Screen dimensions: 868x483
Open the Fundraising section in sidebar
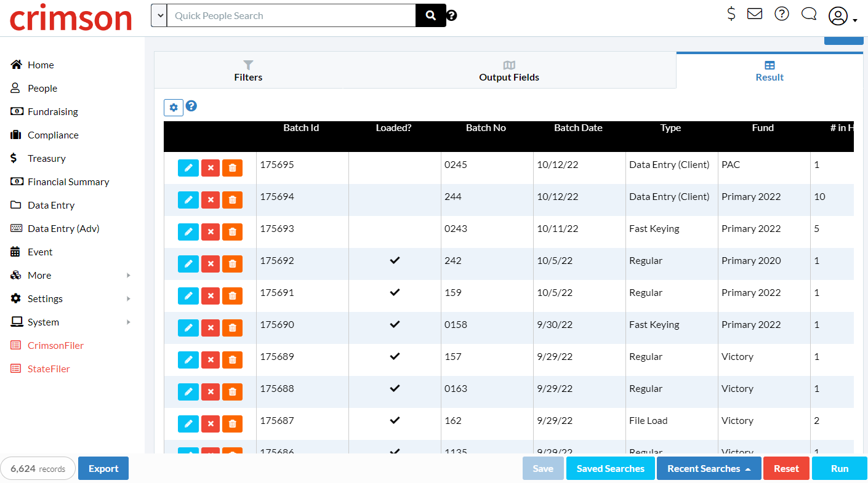(52, 111)
